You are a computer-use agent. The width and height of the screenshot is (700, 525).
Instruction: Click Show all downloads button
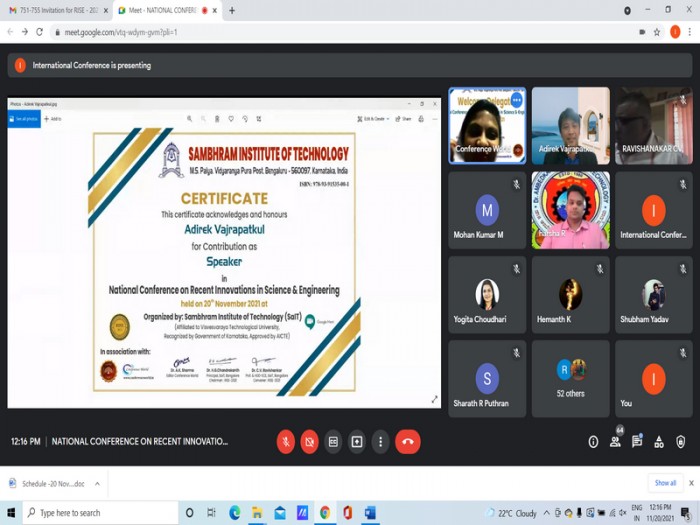(665, 483)
